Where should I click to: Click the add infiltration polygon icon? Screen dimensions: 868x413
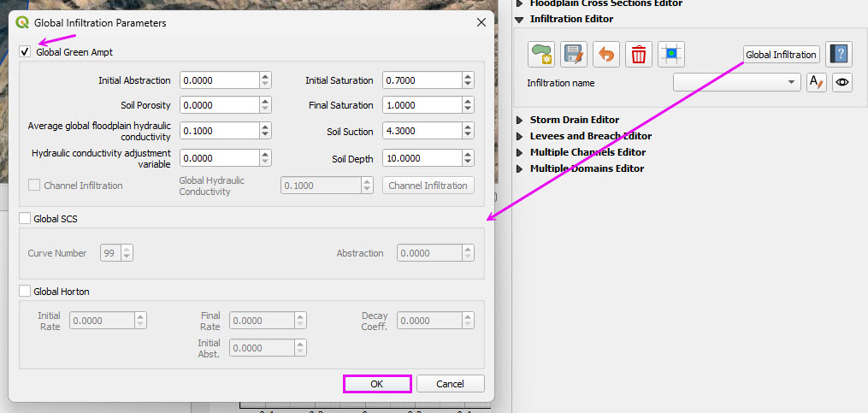tap(540, 55)
